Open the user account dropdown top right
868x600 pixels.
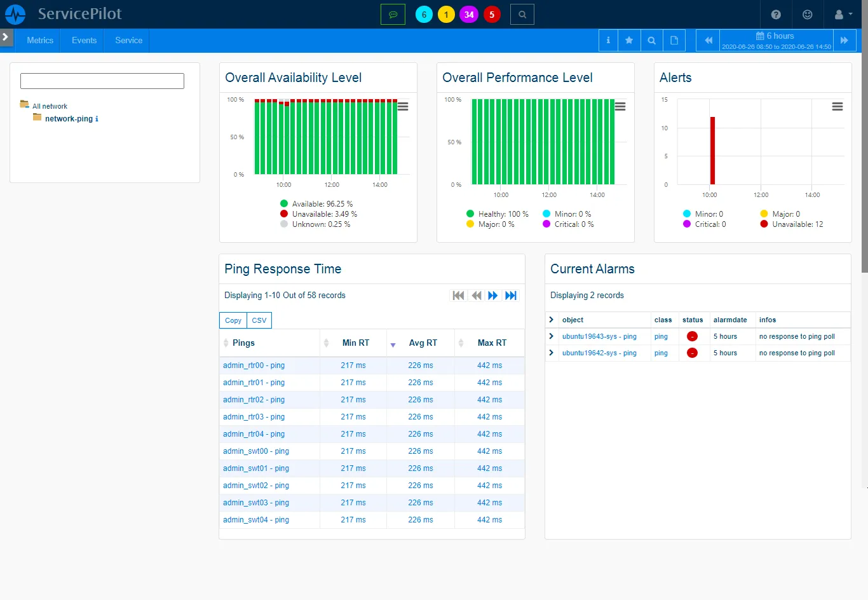pyautogui.click(x=839, y=14)
